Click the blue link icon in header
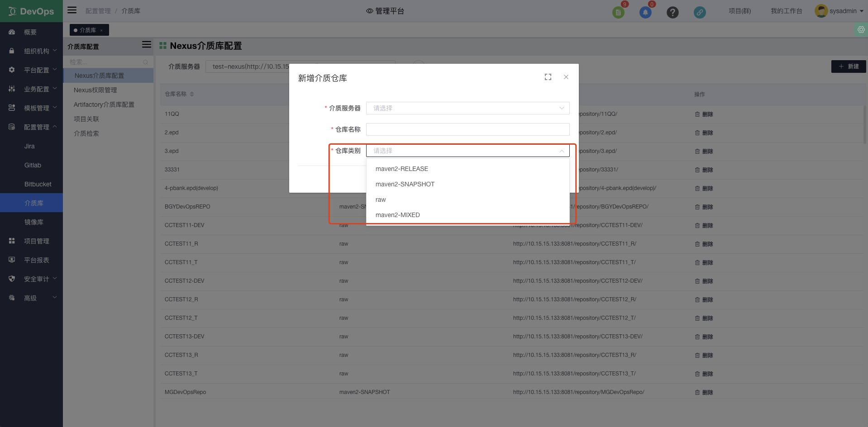 tap(700, 12)
